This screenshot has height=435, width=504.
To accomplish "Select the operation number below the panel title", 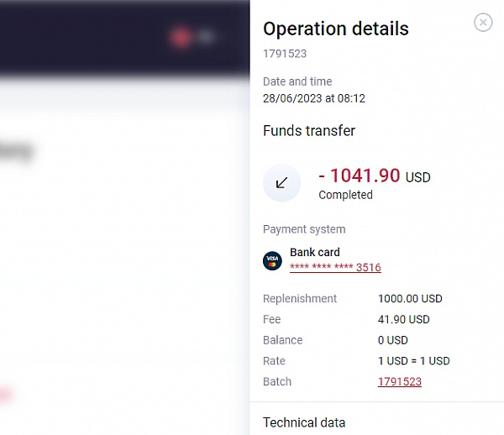I will [285, 54].
